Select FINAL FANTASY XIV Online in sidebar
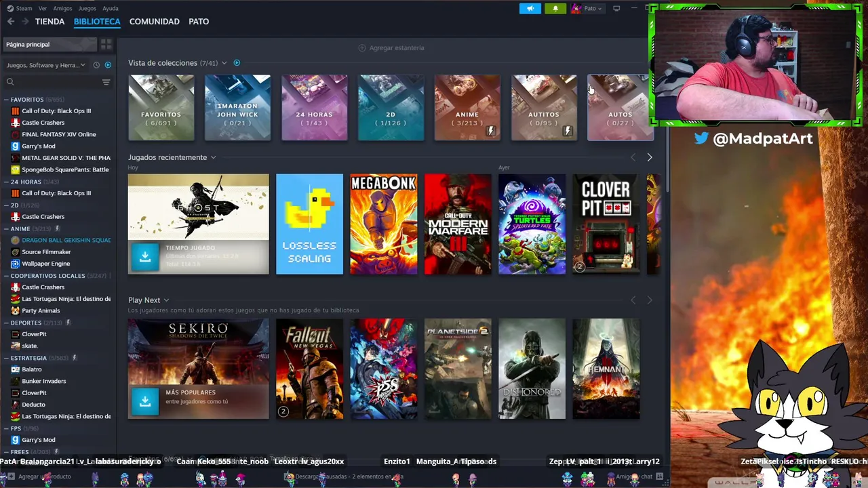The height and width of the screenshot is (488, 868). pyautogui.click(x=58, y=134)
